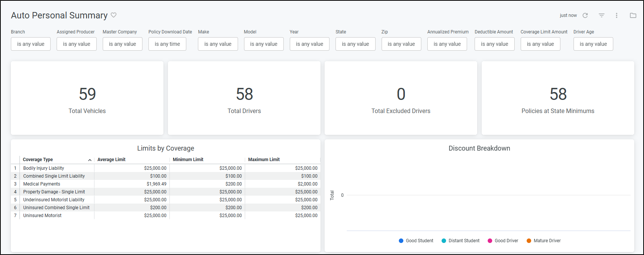
Task: Toggle the filters bar icon
Action: coord(602,15)
